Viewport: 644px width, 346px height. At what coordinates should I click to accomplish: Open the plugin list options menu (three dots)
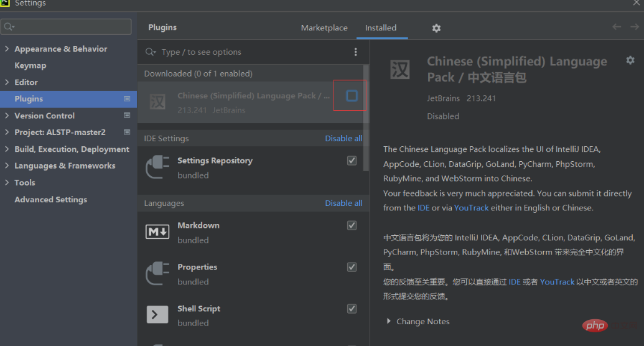pyautogui.click(x=356, y=52)
